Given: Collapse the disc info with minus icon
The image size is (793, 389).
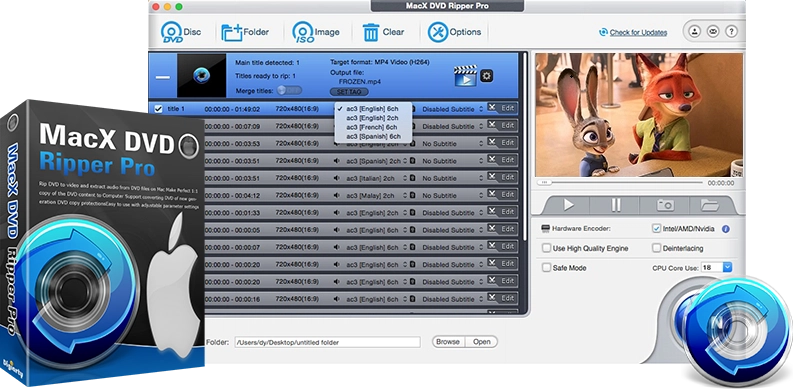Looking at the screenshot, I should tap(163, 77).
